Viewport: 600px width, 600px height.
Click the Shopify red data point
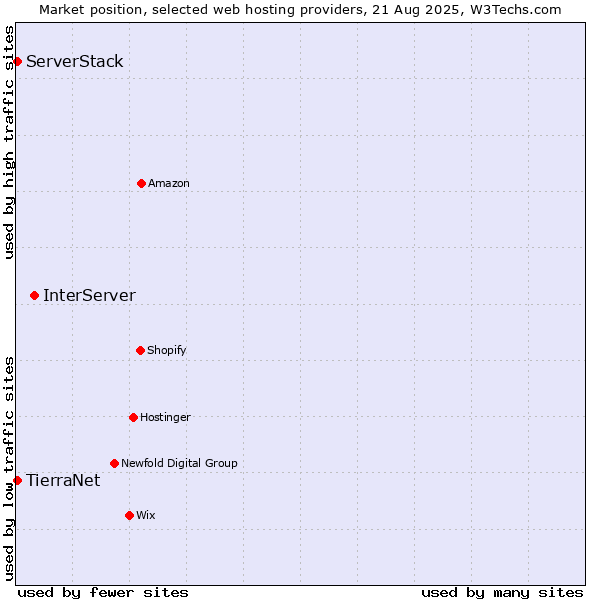(140, 350)
